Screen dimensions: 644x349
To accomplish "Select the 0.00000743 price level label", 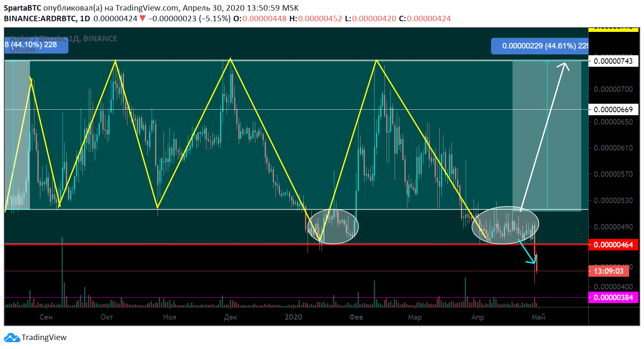I will (613, 61).
